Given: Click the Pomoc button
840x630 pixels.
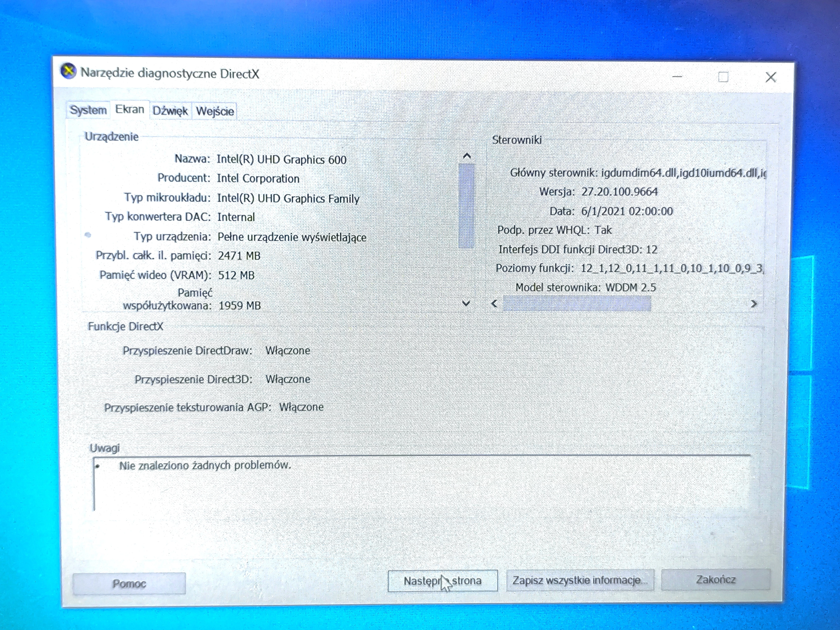Looking at the screenshot, I should tap(129, 584).
